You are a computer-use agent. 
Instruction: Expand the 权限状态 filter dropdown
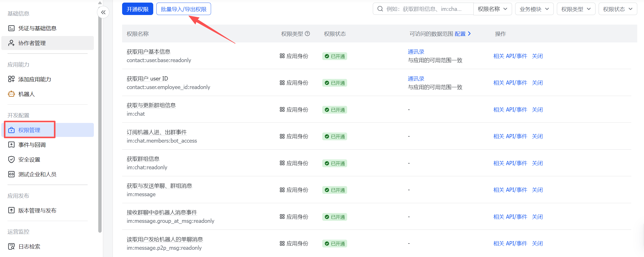[618, 9]
